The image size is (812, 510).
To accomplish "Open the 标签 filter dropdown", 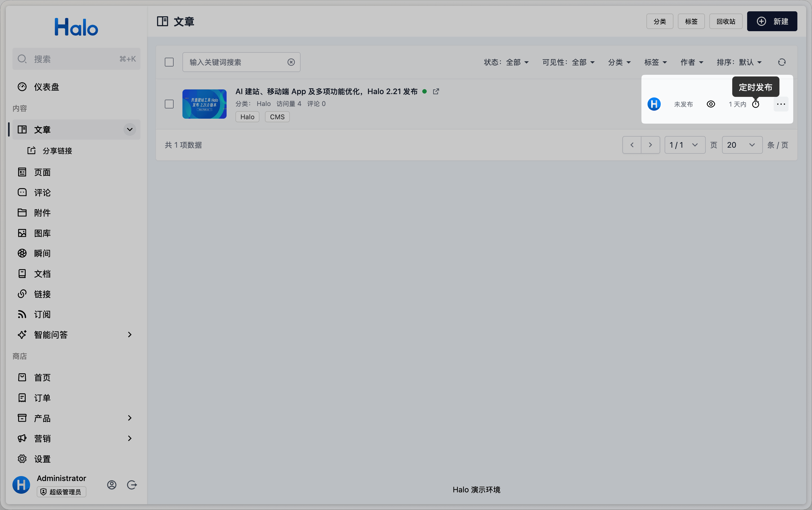I will point(656,62).
